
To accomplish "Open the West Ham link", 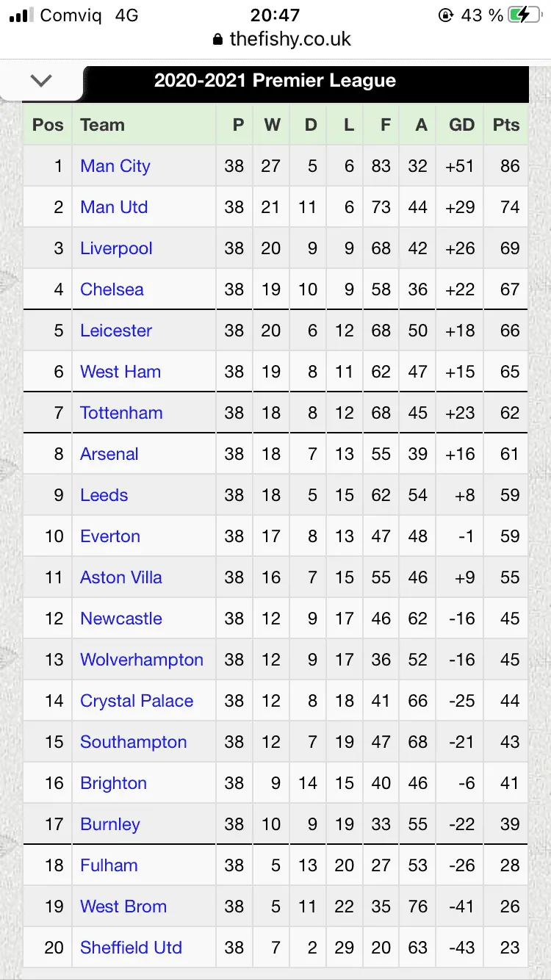I will coord(120,372).
